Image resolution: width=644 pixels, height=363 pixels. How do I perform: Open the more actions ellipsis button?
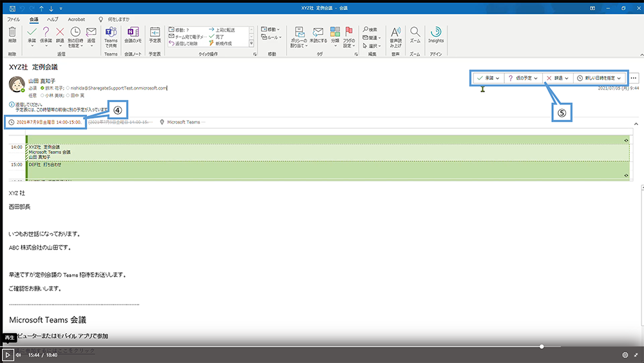(x=634, y=78)
